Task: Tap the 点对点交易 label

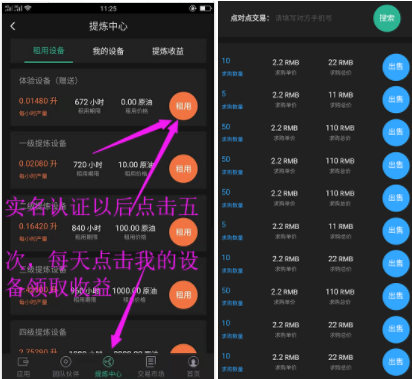Action: [250, 18]
